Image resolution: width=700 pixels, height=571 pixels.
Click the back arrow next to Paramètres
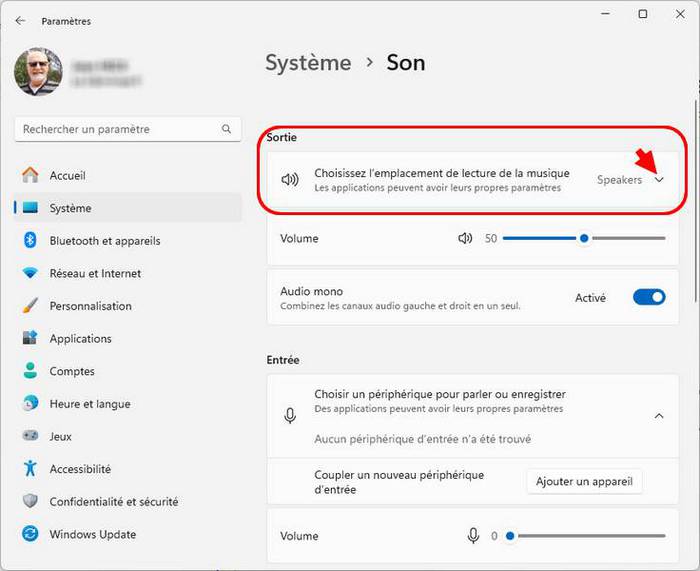pos(20,21)
